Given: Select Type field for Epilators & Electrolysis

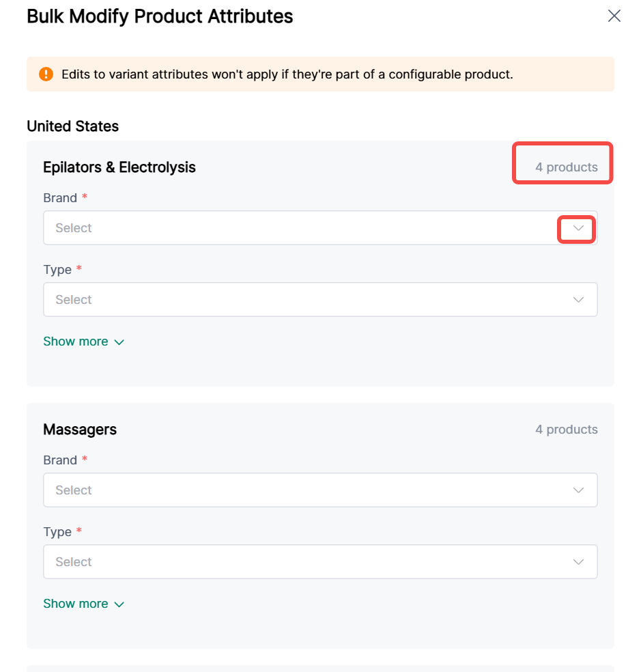Looking at the screenshot, I should (300, 300).
